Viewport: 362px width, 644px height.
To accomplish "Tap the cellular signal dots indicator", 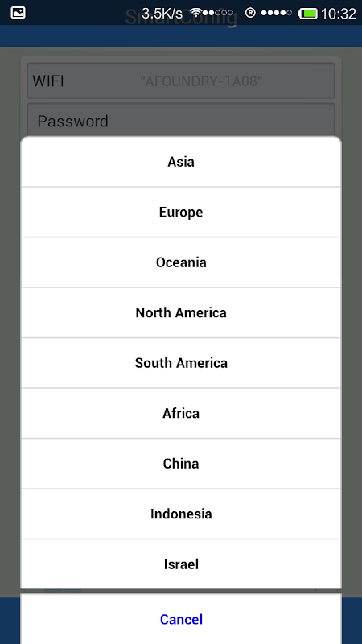I will click(x=277, y=13).
